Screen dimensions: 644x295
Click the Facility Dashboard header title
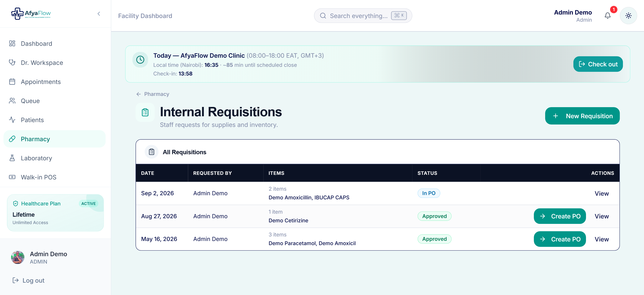pyautogui.click(x=145, y=16)
